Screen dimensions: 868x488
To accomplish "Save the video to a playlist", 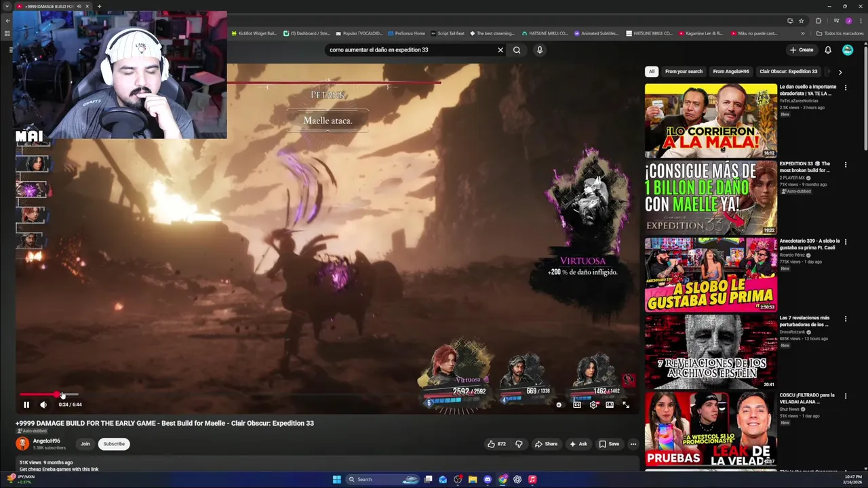I will tap(609, 444).
